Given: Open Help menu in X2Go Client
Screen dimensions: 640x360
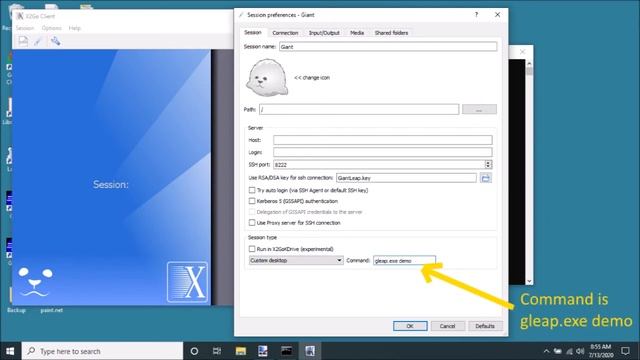Looking at the screenshot, I should [x=75, y=28].
